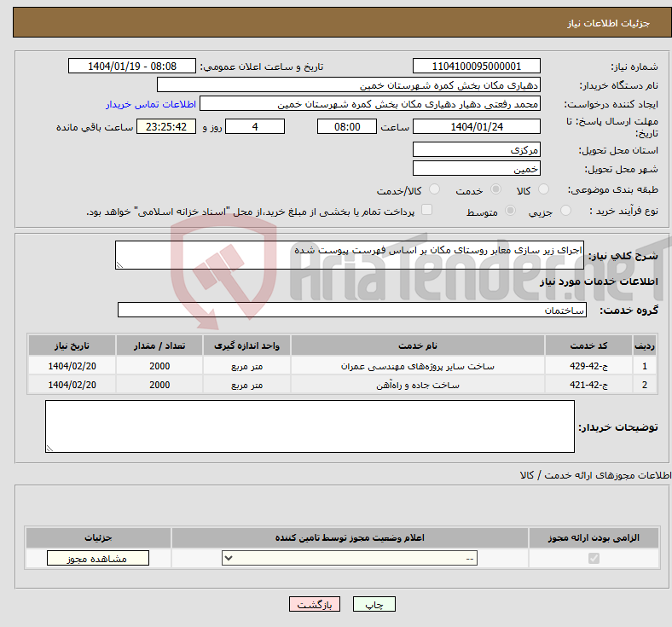
Task: Click date 1404/02/20 in row 2
Action: [x=72, y=385]
